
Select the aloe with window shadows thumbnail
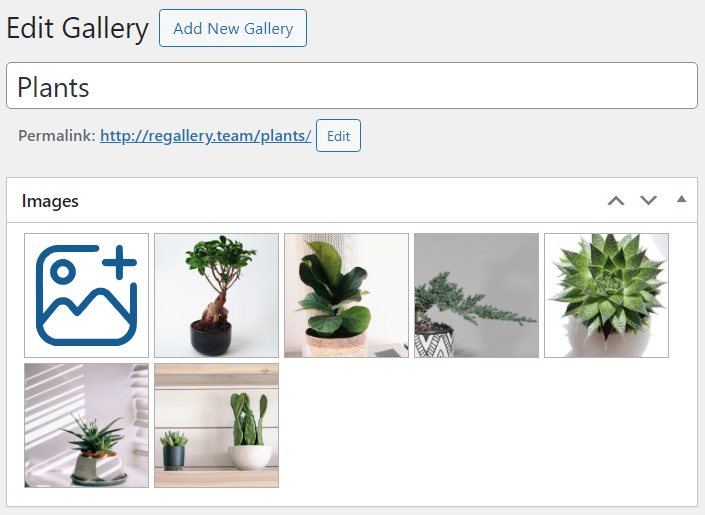click(x=86, y=425)
